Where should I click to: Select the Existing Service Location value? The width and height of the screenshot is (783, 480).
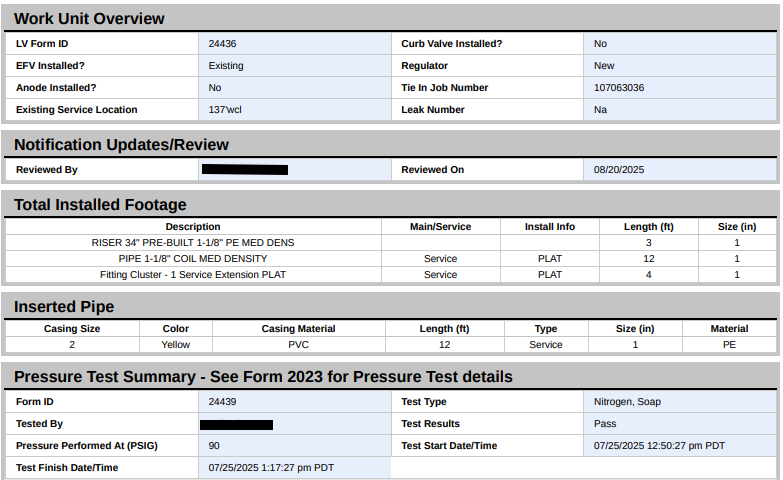pyautogui.click(x=225, y=110)
